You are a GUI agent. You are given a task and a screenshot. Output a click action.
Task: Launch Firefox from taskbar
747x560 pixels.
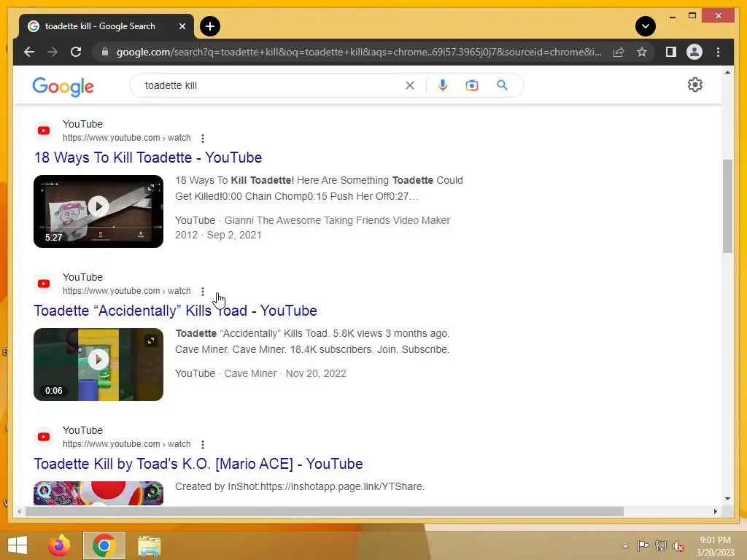[59, 545]
